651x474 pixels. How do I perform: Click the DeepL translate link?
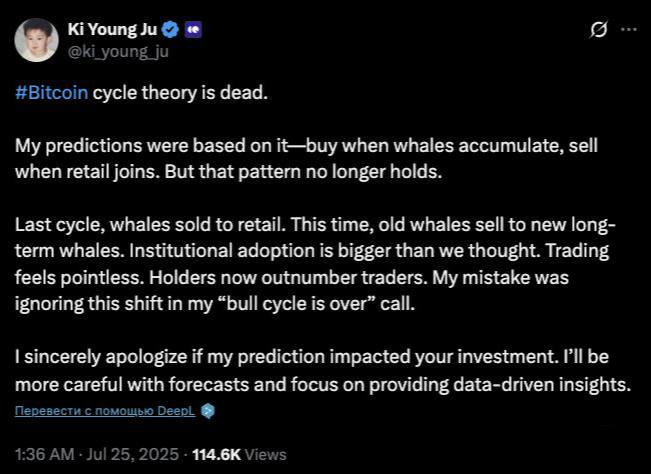click(105, 410)
